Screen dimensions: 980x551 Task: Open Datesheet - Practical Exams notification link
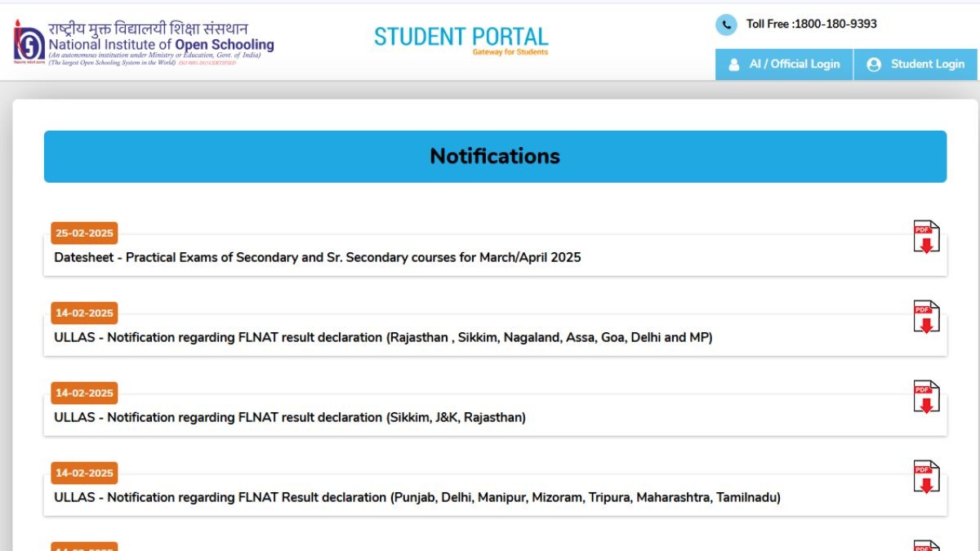pos(318,257)
